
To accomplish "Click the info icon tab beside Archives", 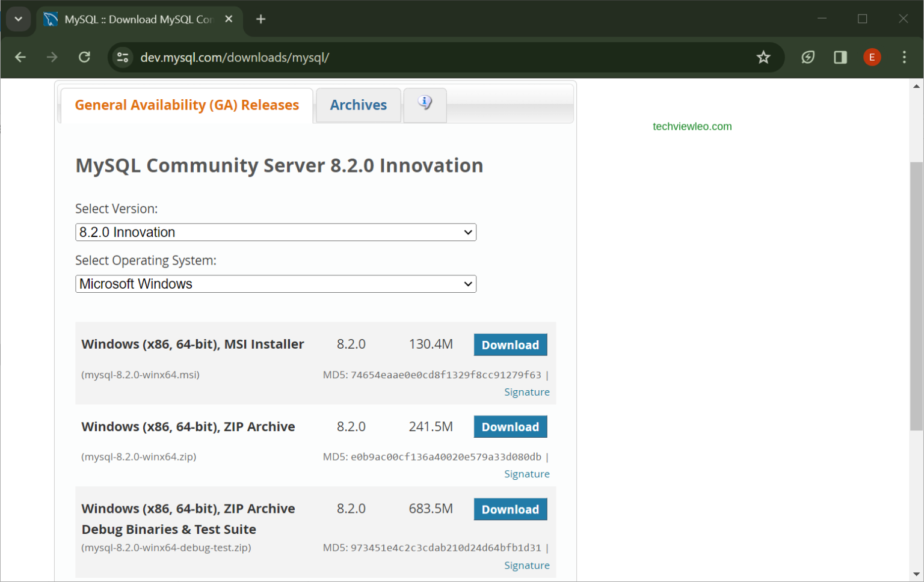I will (425, 104).
